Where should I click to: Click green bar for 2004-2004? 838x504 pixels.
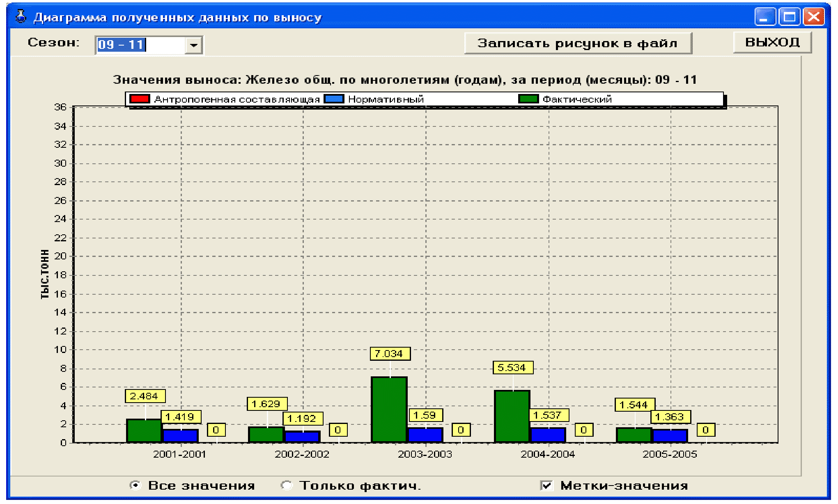pos(512,417)
